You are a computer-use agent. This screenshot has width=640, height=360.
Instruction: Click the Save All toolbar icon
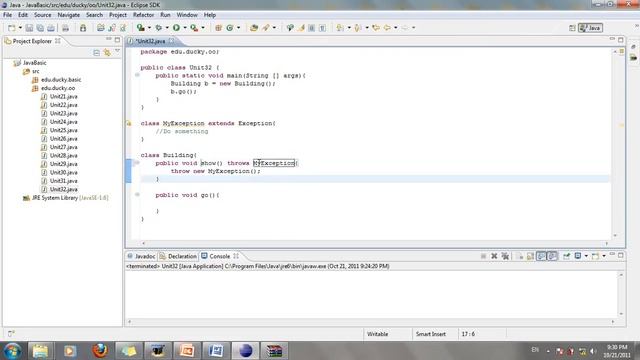[40, 28]
